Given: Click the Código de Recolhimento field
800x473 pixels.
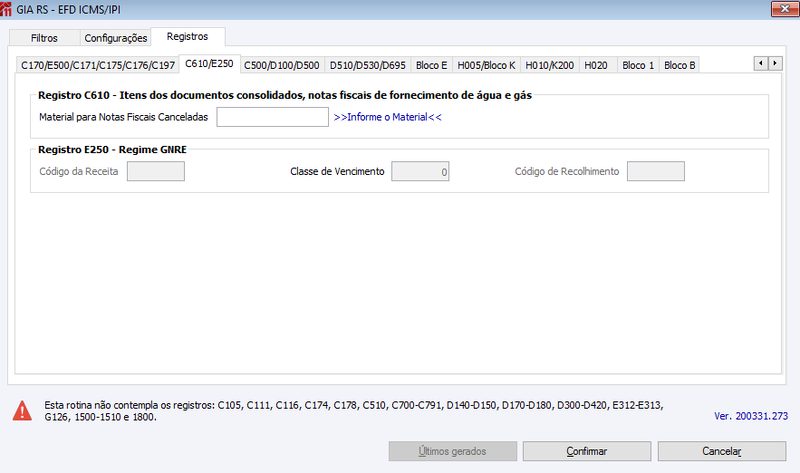Looking at the screenshot, I should click(x=656, y=171).
